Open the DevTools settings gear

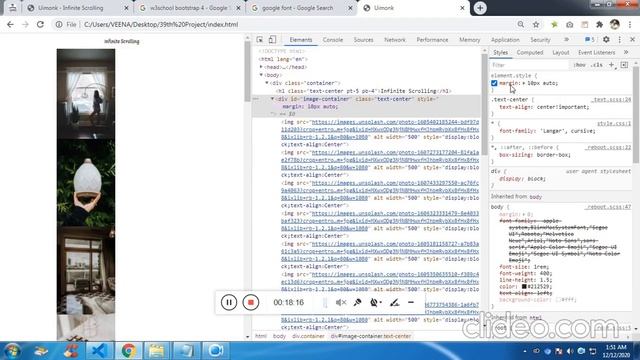coord(606,40)
